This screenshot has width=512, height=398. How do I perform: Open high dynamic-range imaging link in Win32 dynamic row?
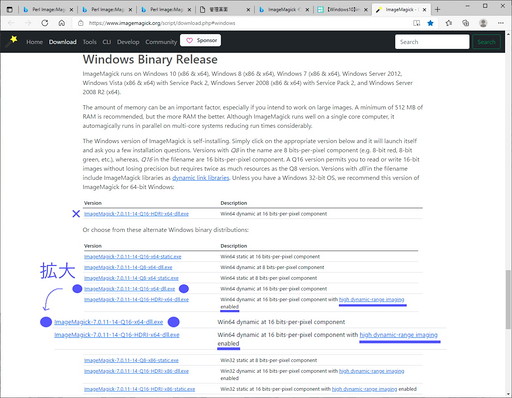coord(372,371)
